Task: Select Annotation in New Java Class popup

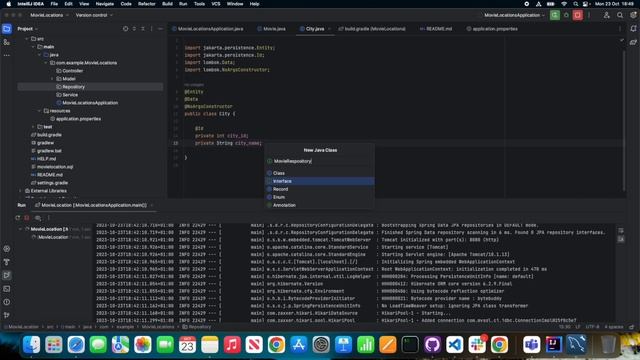Action: [x=320, y=205]
